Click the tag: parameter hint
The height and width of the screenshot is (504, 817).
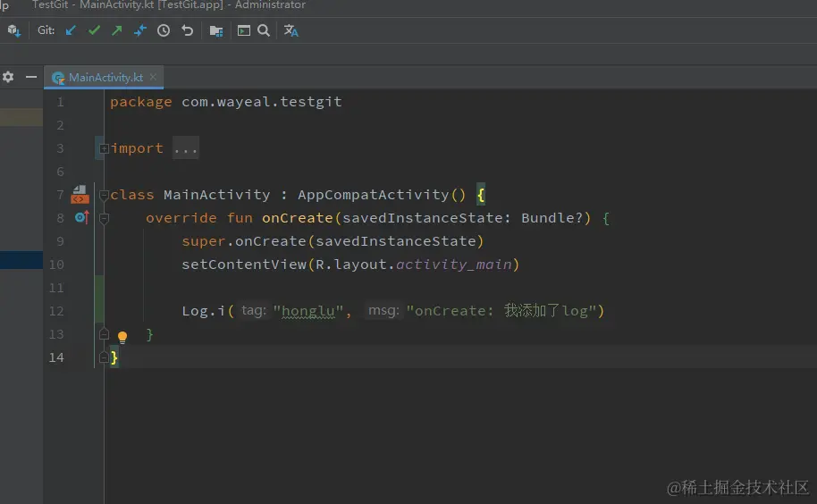(254, 311)
